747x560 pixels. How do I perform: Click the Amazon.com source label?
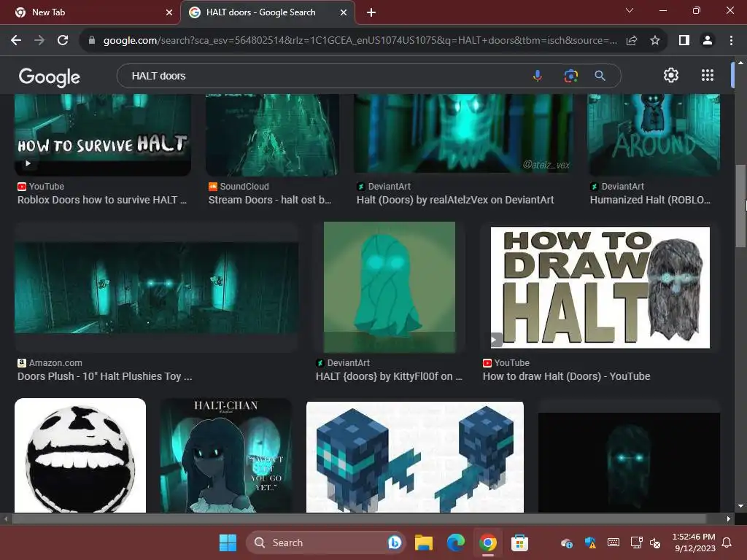[x=55, y=363]
